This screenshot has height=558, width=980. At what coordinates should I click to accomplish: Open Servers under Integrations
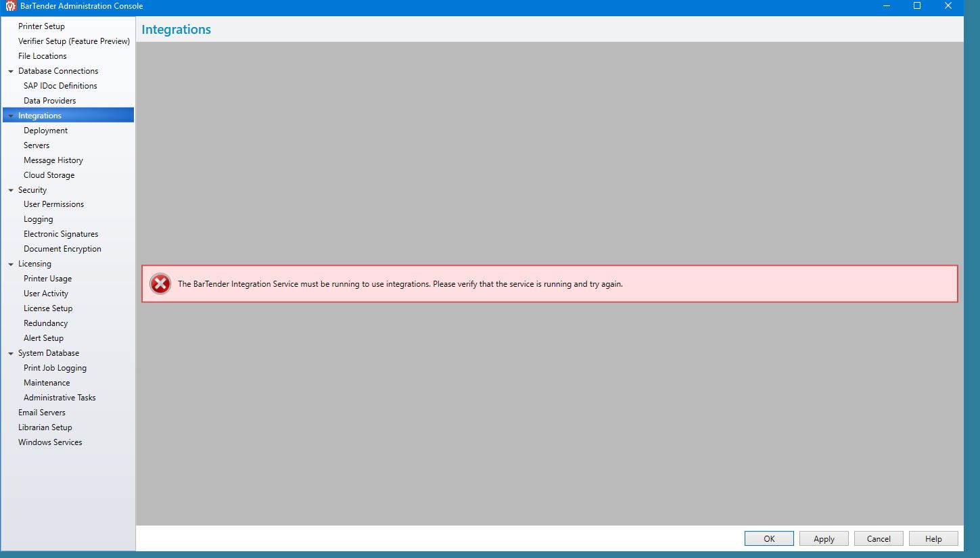(37, 145)
